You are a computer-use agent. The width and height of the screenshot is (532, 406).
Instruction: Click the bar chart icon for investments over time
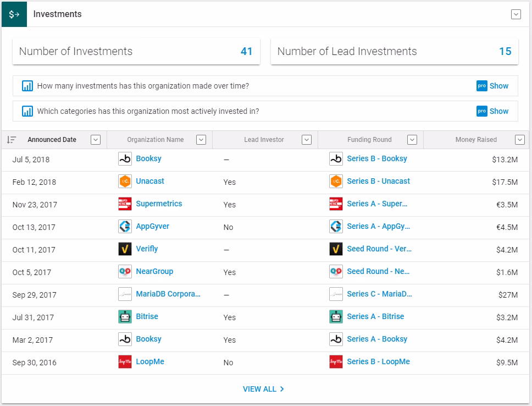click(x=27, y=86)
